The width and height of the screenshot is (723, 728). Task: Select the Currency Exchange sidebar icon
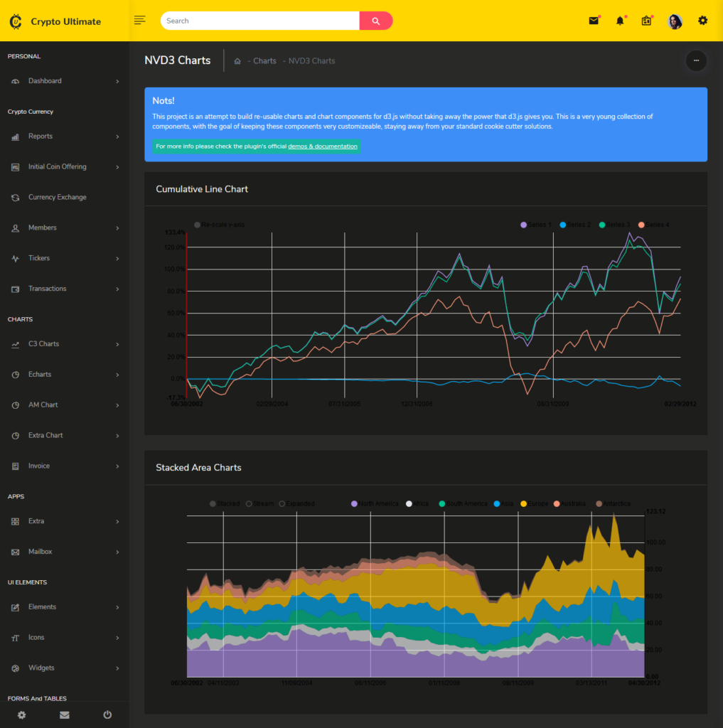(x=16, y=197)
